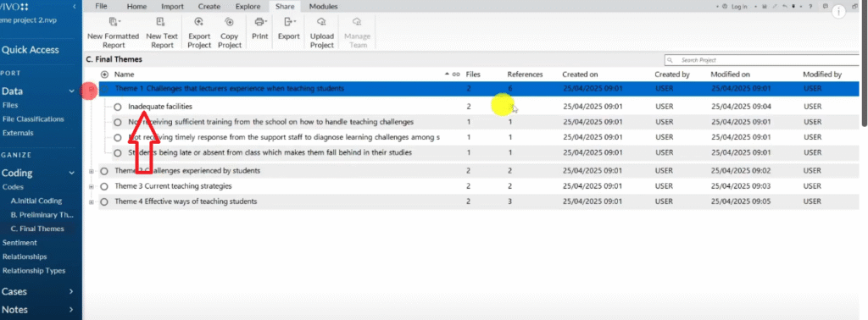868x320 pixels.
Task: Click circle icon of 'timely response from support staff' code
Action: click(x=117, y=138)
